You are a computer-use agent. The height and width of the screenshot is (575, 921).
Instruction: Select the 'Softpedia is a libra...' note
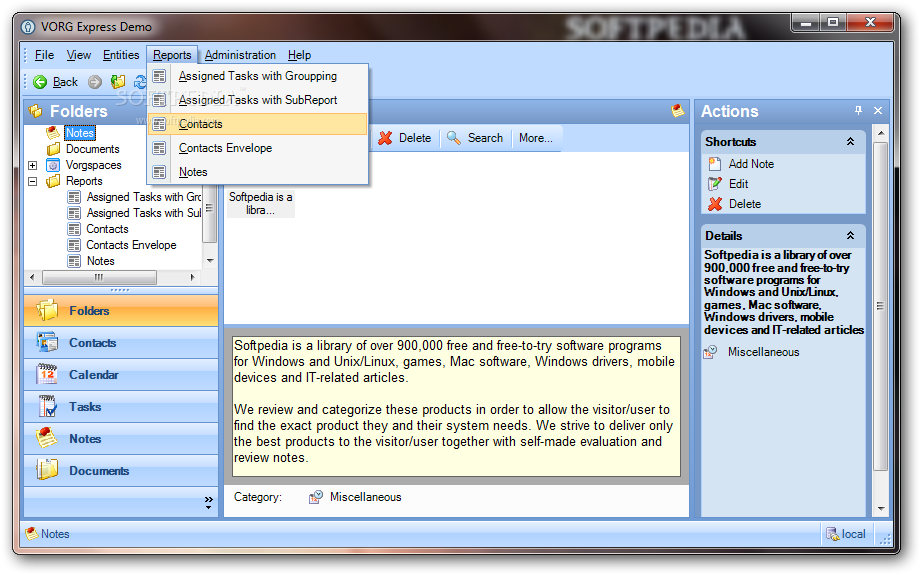coord(260,204)
